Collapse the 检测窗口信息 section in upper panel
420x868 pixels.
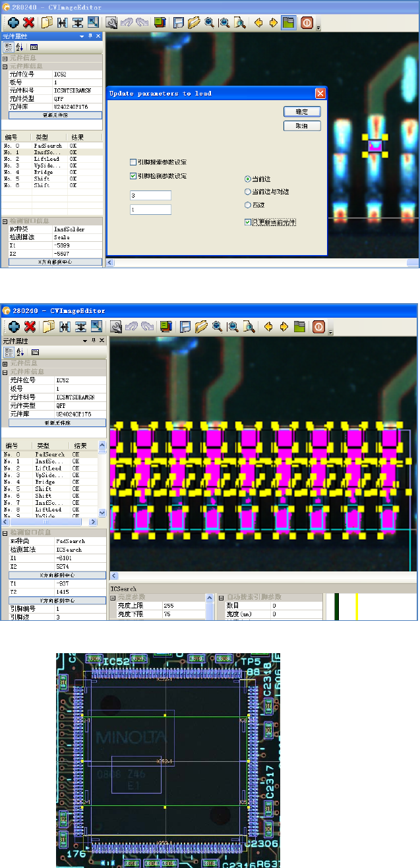(5, 221)
